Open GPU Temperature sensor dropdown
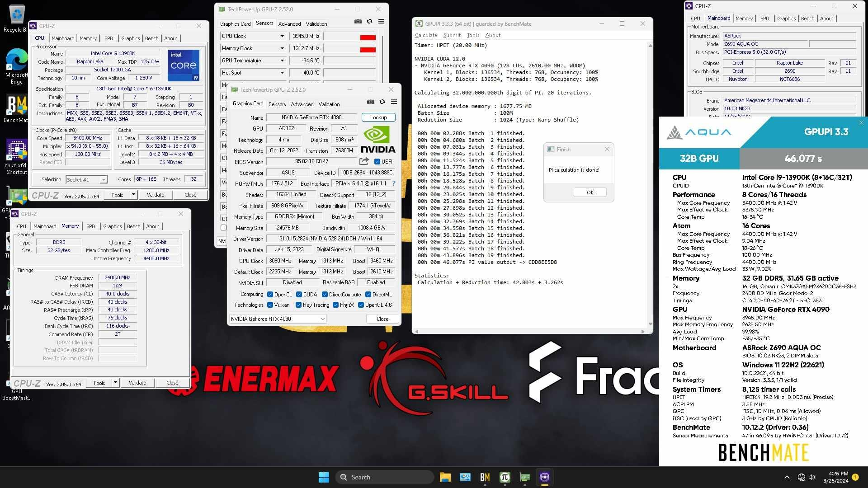This screenshot has height=488, width=868. 282,61
